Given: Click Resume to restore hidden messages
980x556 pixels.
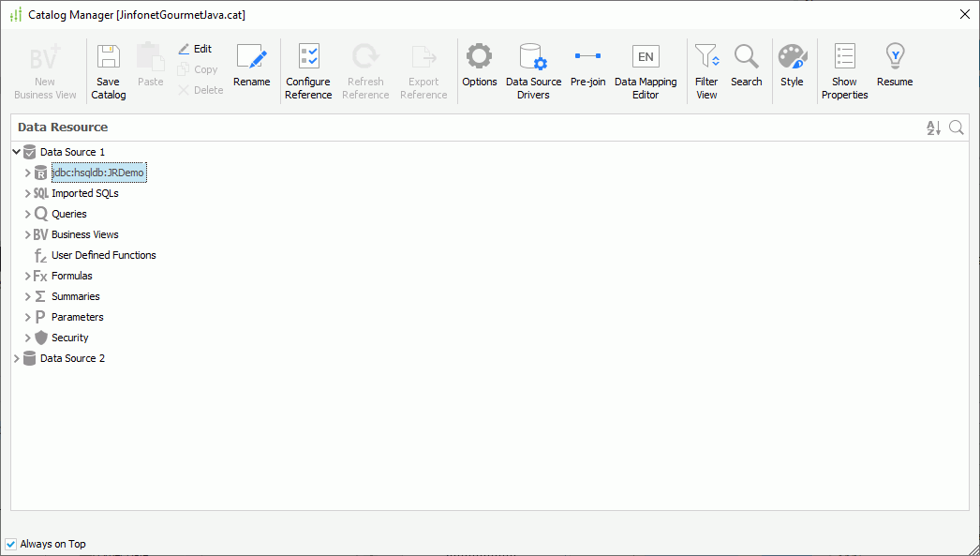Looking at the screenshot, I should pyautogui.click(x=894, y=66).
